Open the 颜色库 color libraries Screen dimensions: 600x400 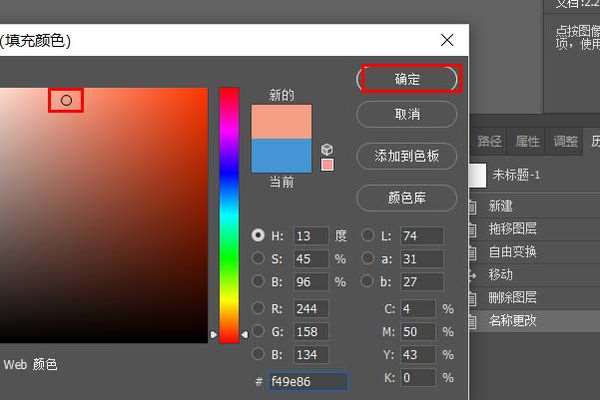(x=407, y=198)
